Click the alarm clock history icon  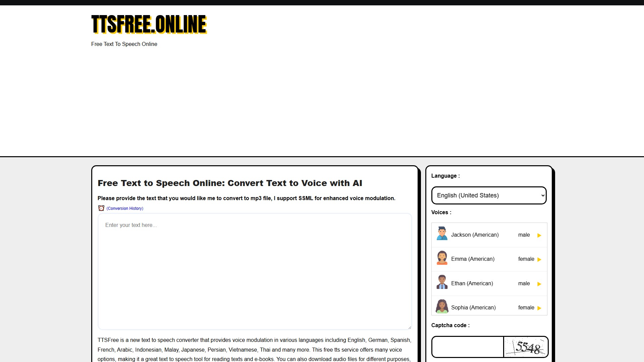tap(101, 208)
